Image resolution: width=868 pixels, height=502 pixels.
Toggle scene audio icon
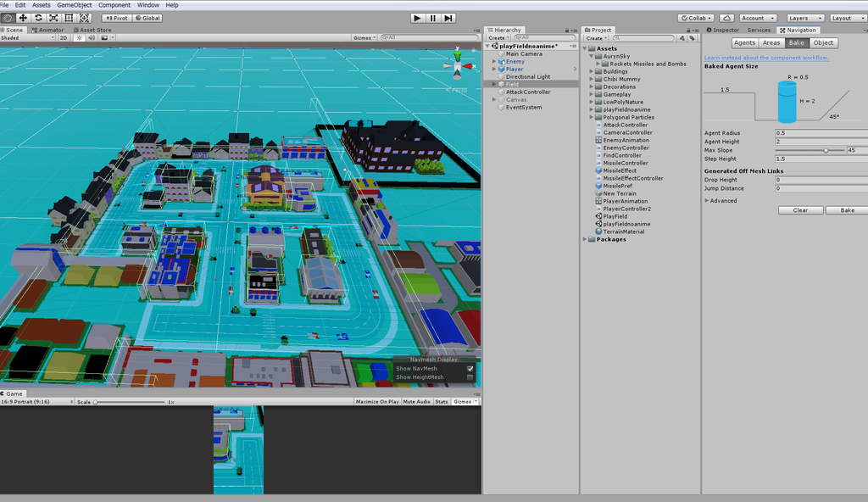coord(92,37)
